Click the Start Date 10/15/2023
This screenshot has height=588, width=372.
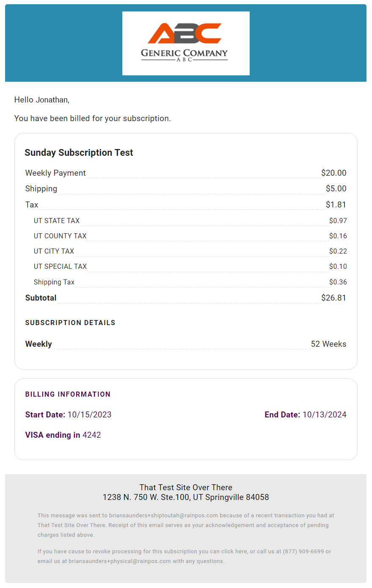point(68,414)
